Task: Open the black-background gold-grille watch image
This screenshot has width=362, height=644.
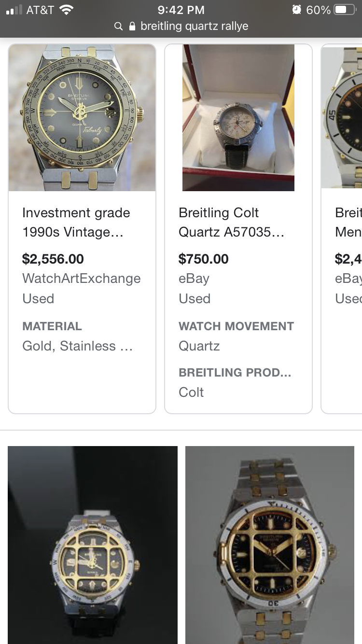Action: (93, 545)
